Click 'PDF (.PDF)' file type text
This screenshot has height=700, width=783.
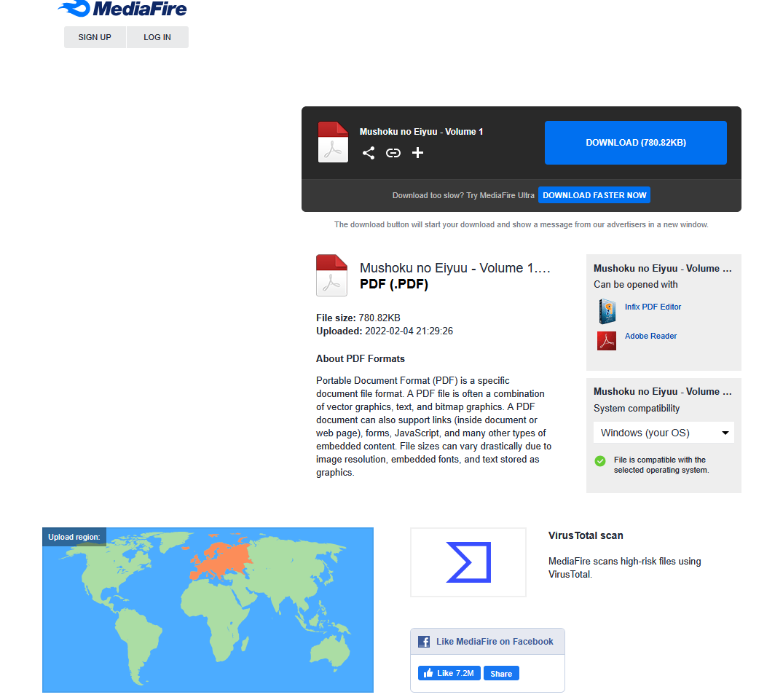pyautogui.click(x=394, y=284)
